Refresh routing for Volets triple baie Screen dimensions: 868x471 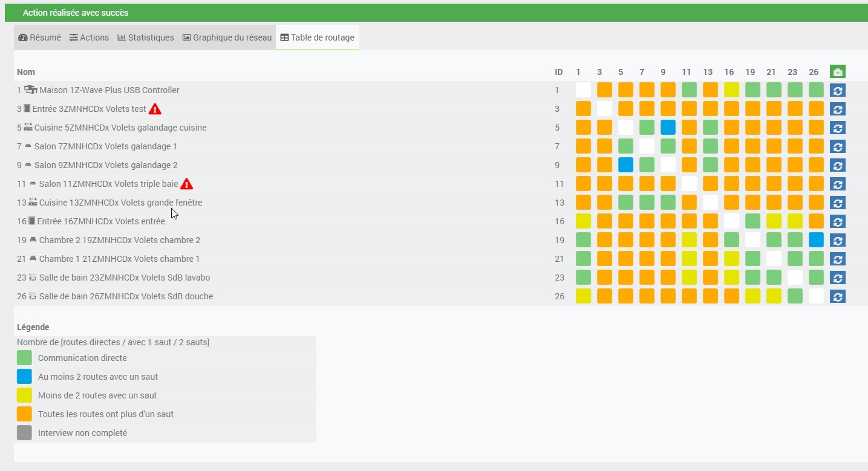837,184
